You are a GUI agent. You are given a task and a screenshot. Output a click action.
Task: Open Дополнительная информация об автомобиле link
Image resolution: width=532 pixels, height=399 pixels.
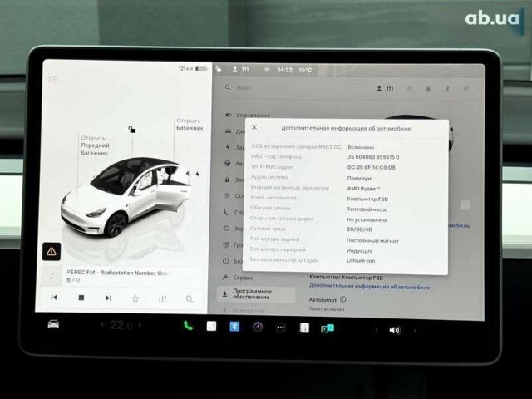click(x=369, y=287)
